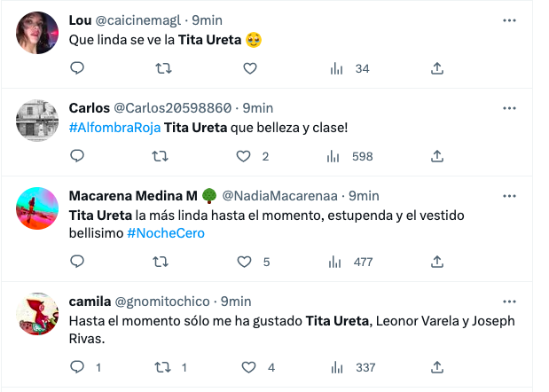Expand more menu on Carlos's tweet
549x392 pixels.
[509, 108]
